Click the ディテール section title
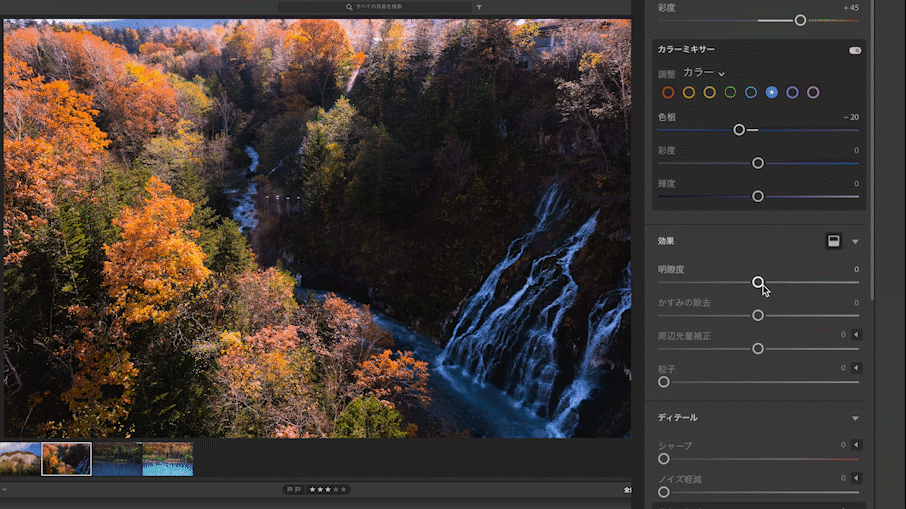The width and height of the screenshot is (906, 509). 677,418
